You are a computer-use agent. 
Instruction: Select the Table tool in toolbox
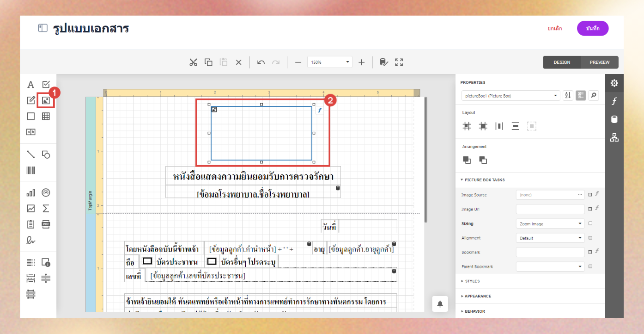pos(46,116)
